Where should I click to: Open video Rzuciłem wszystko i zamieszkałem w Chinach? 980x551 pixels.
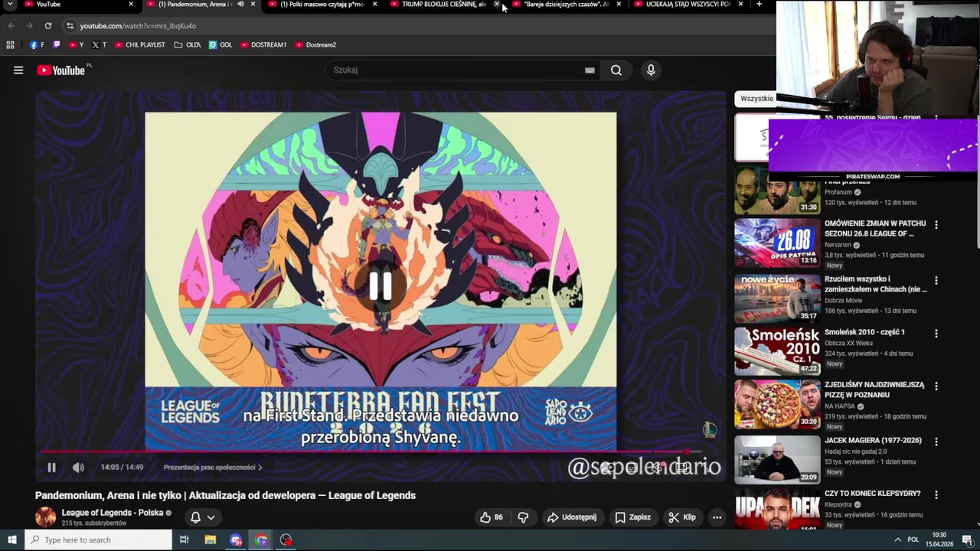[x=875, y=285]
